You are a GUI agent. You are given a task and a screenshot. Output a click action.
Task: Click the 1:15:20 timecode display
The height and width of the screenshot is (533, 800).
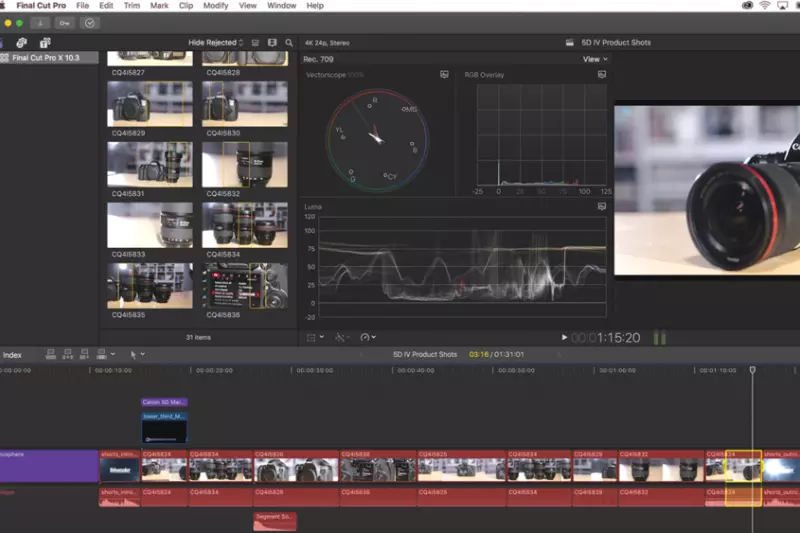605,338
